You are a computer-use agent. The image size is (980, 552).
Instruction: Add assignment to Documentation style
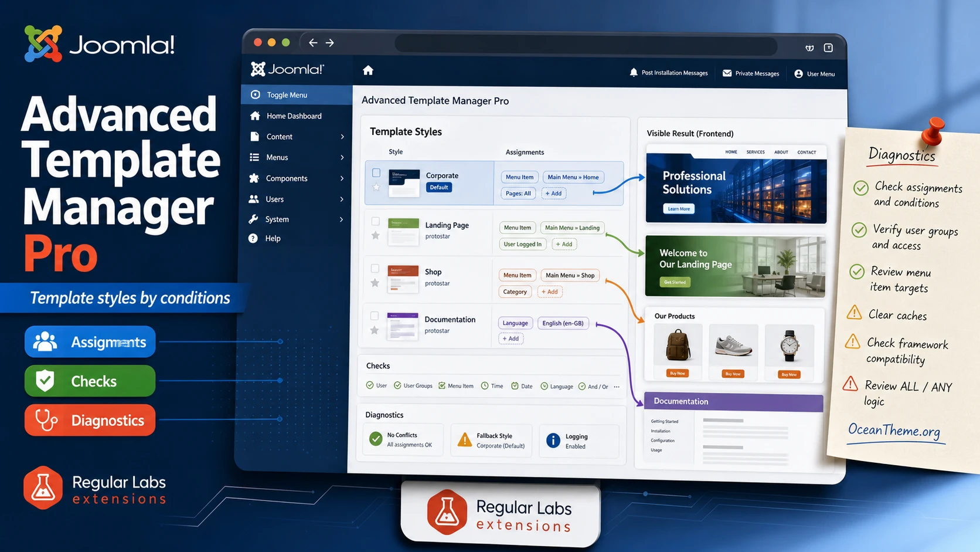(x=511, y=338)
